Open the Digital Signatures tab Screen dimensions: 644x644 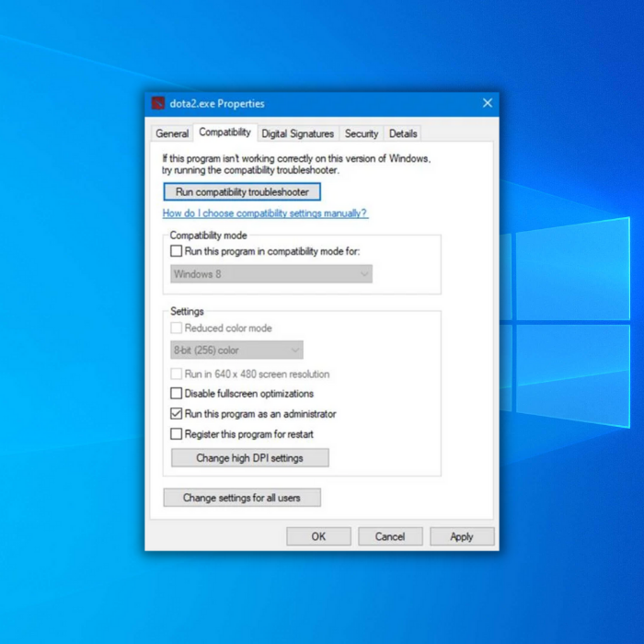click(x=298, y=133)
